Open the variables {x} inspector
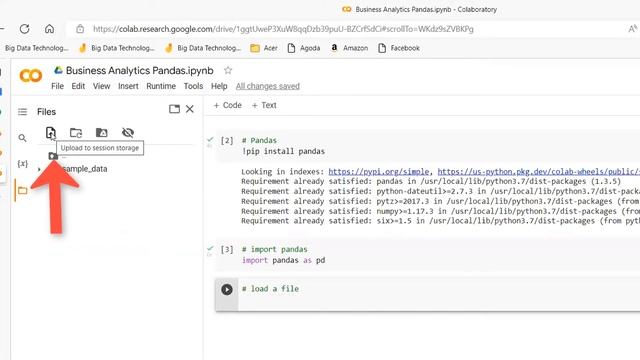Viewport: 640px width, 360px height. coord(22,164)
